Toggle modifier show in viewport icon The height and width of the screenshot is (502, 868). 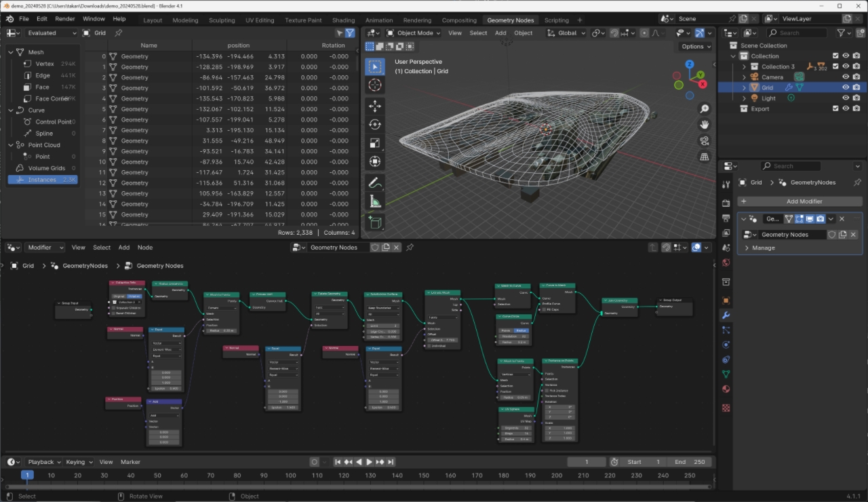point(810,219)
